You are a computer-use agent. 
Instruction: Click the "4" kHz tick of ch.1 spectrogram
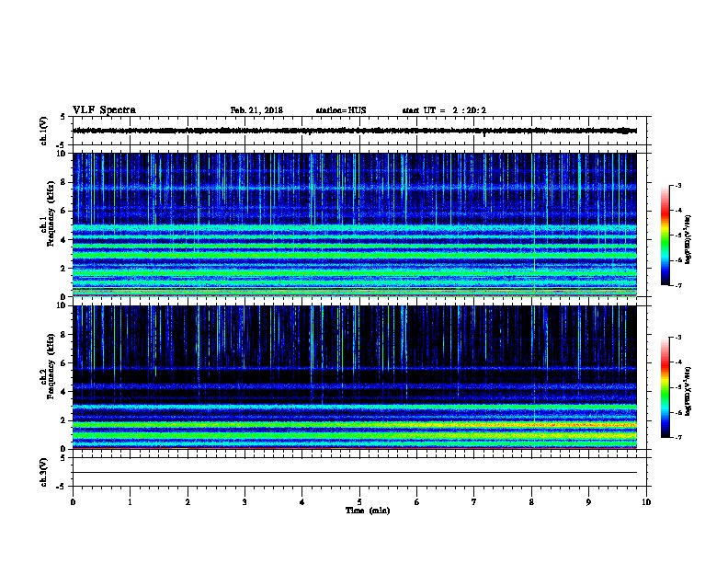63,240
